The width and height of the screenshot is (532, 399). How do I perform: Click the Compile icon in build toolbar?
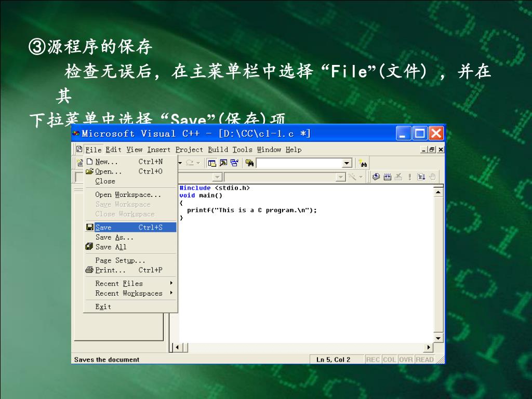click(x=376, y=177)
